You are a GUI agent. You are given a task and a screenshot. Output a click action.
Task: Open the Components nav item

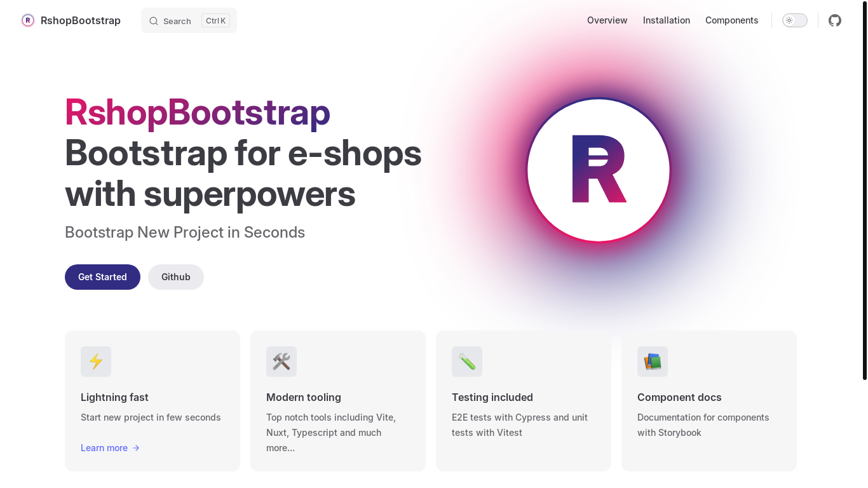pos(732,20)
